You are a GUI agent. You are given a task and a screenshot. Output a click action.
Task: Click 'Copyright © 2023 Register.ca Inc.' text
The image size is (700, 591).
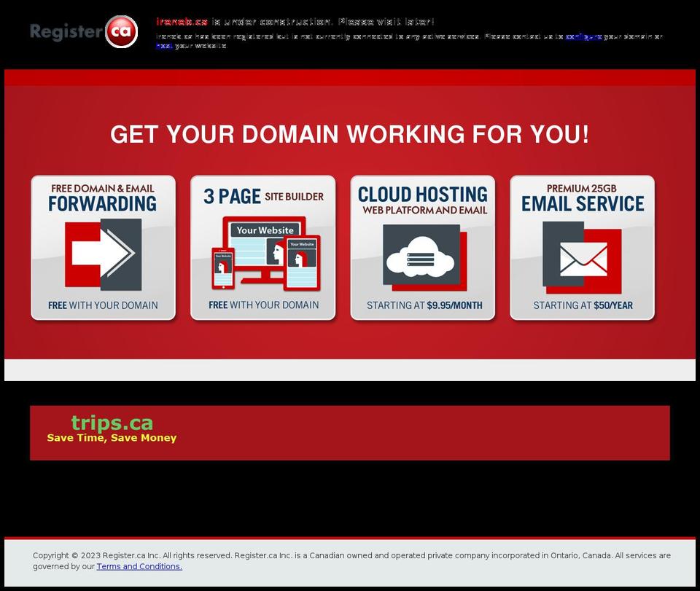(96, 555)
